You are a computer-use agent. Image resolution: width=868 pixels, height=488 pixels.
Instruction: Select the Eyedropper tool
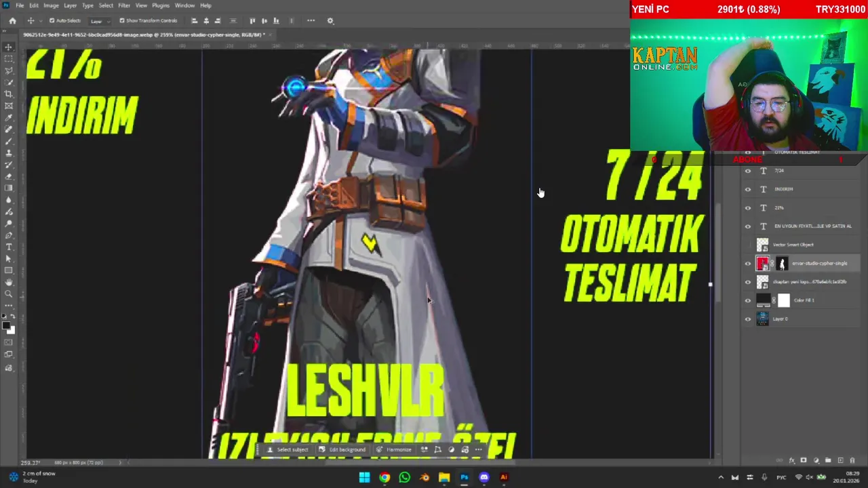click(x=9, y=118)
